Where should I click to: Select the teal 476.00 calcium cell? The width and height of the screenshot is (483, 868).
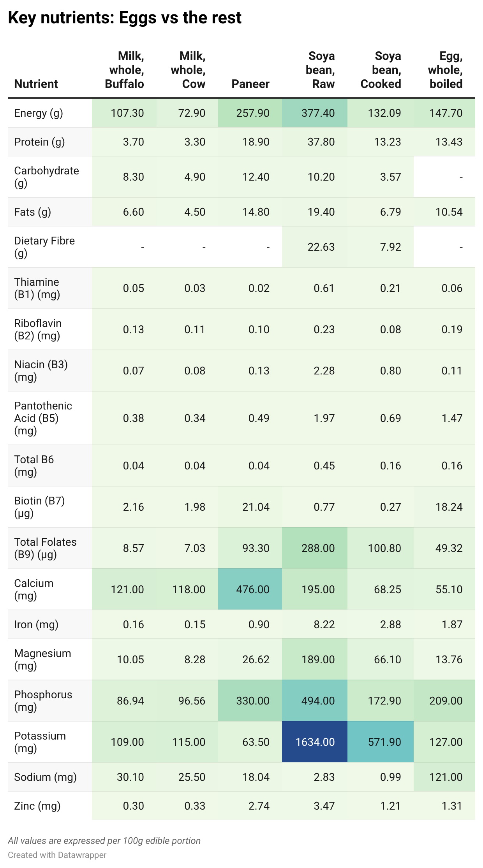coord(250,589)
